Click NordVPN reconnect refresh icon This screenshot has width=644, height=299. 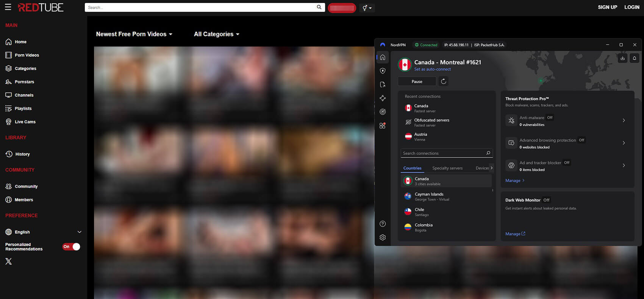coord(444,81)
